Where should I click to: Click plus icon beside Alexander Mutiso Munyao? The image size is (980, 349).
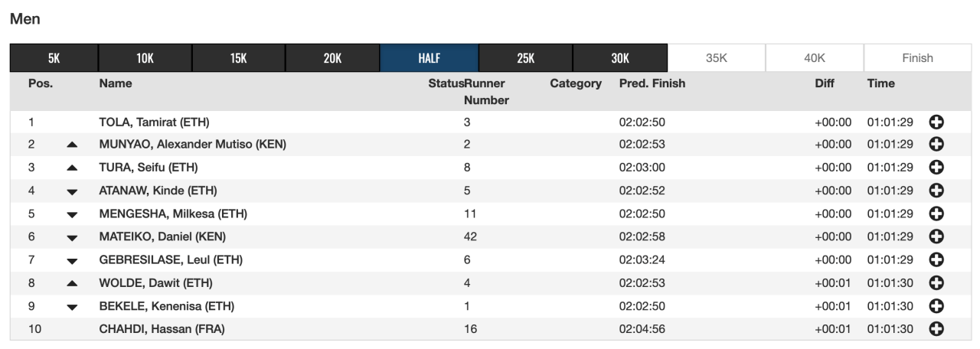[x=936, y=144]
